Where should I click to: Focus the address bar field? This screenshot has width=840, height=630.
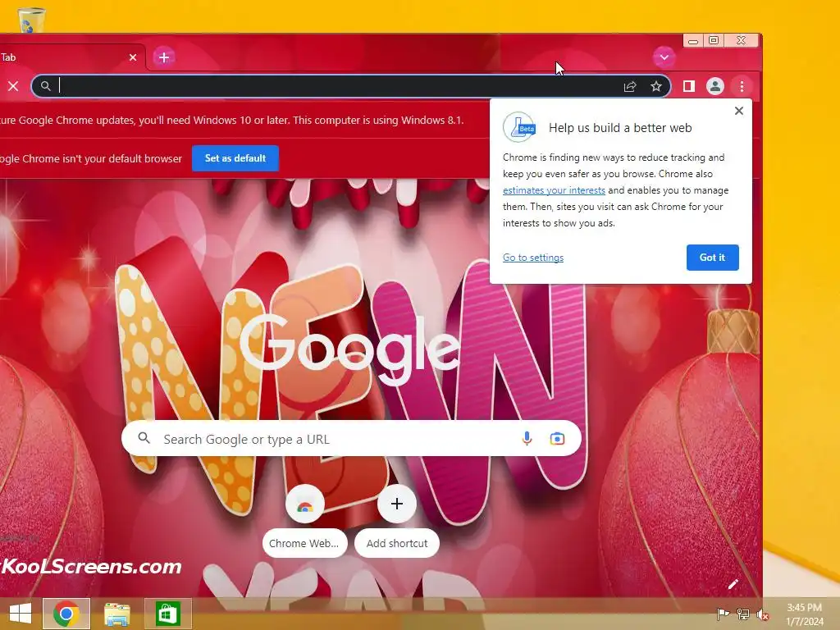(351, 86)
